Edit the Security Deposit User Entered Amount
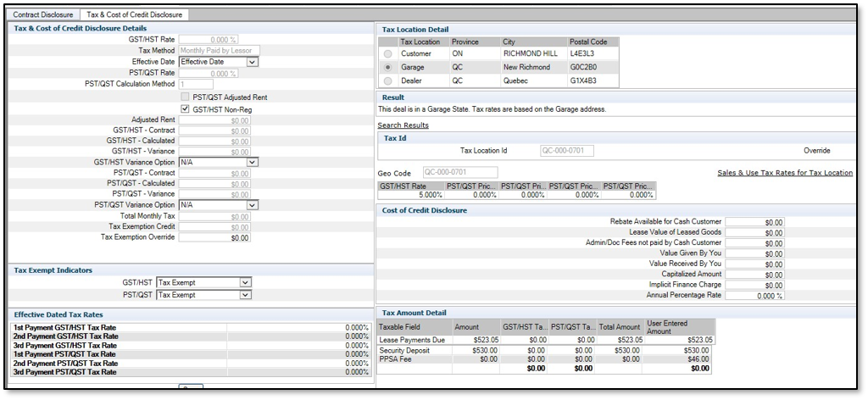Screen dimensions: 868x400 tap(685, 350)
